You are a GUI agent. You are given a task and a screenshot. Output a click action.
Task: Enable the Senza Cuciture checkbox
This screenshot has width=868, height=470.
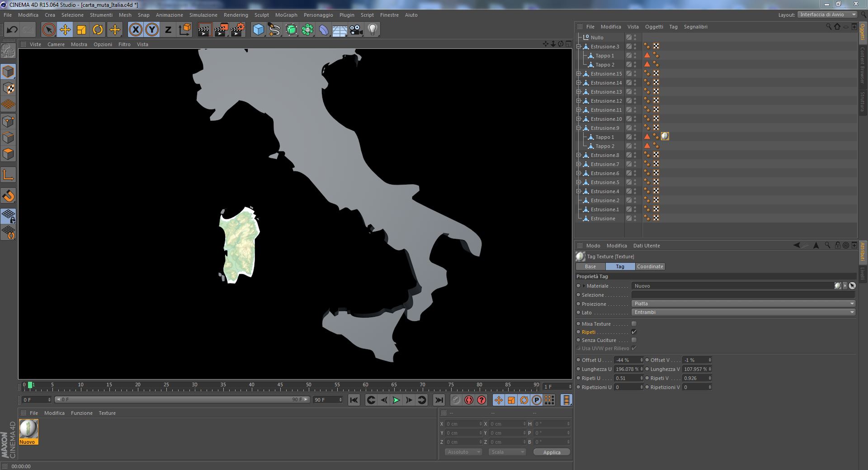coord(634,340)
